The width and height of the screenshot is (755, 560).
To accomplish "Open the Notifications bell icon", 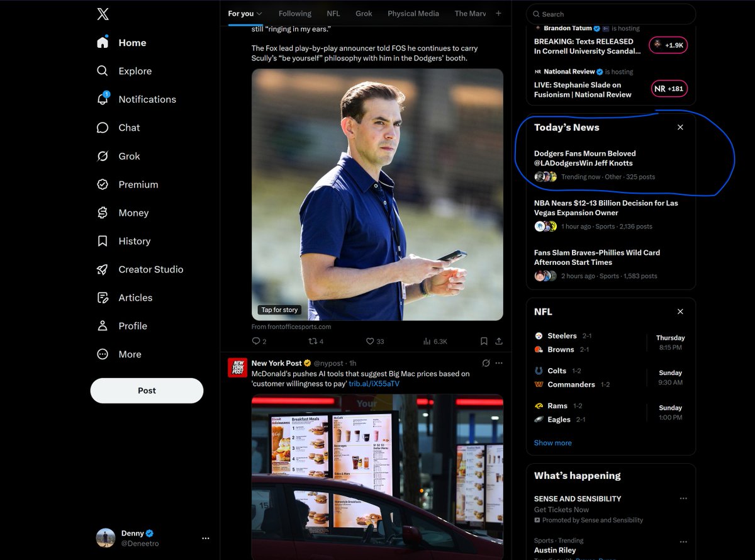I will click(x=103, y=99).
